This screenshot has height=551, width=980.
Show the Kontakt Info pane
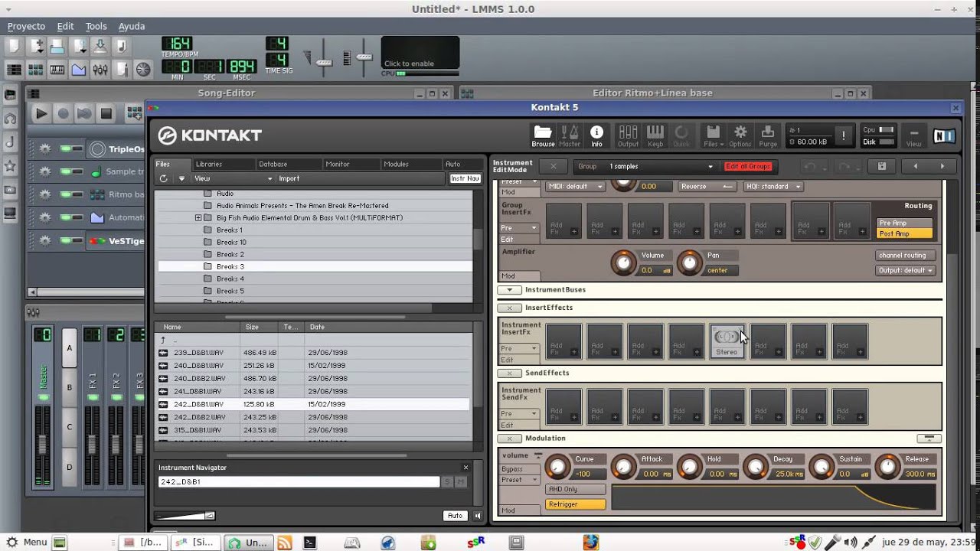point(596,135)
